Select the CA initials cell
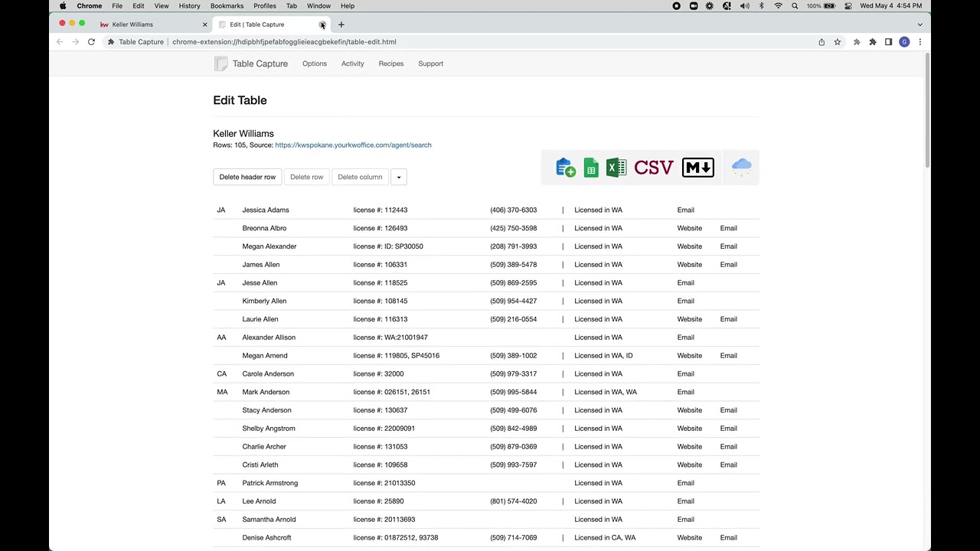The width and height of the screenshot is (980, 551). (x=222, y=374)
